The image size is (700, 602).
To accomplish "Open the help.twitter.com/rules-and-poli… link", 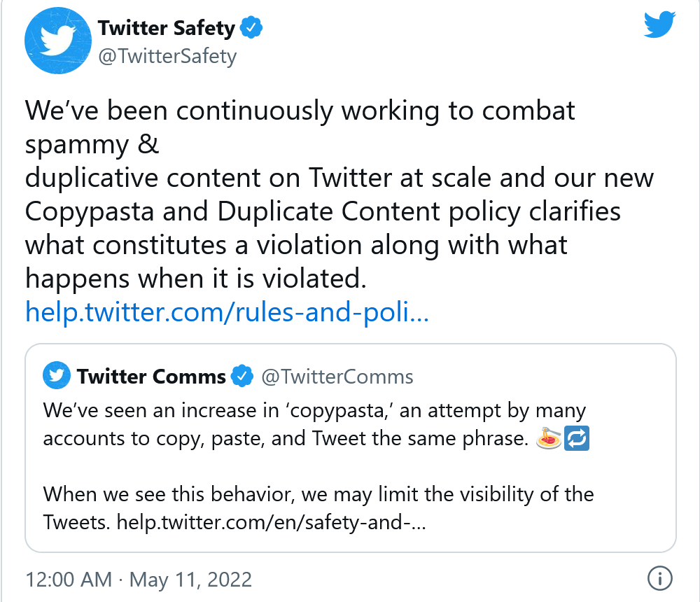I will click(227, 311).
